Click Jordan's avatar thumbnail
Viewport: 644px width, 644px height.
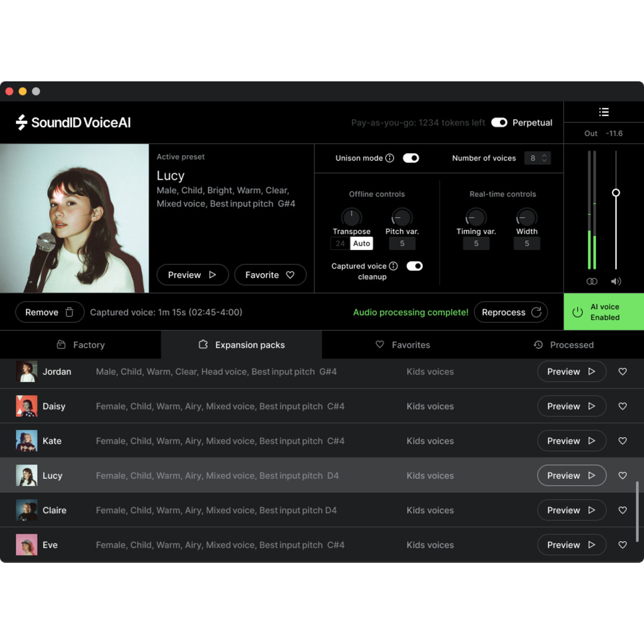click(27, 371)
